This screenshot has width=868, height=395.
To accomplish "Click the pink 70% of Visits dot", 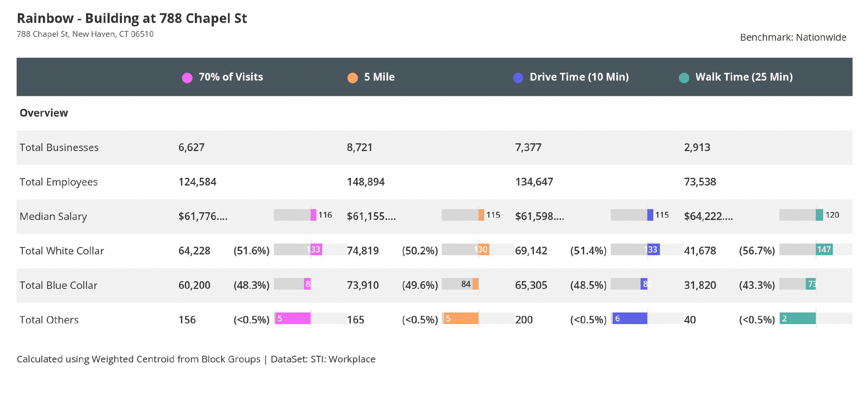I will click(x=187, y=78).
